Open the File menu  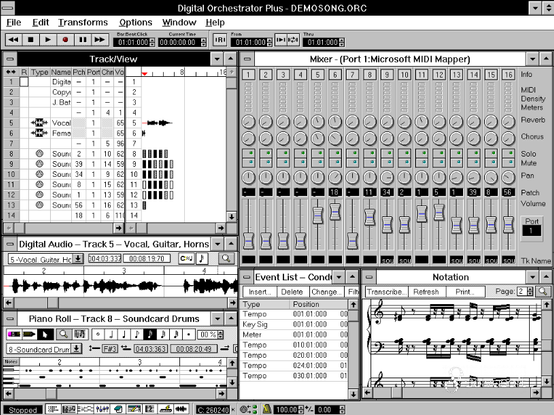coord(14,23)
